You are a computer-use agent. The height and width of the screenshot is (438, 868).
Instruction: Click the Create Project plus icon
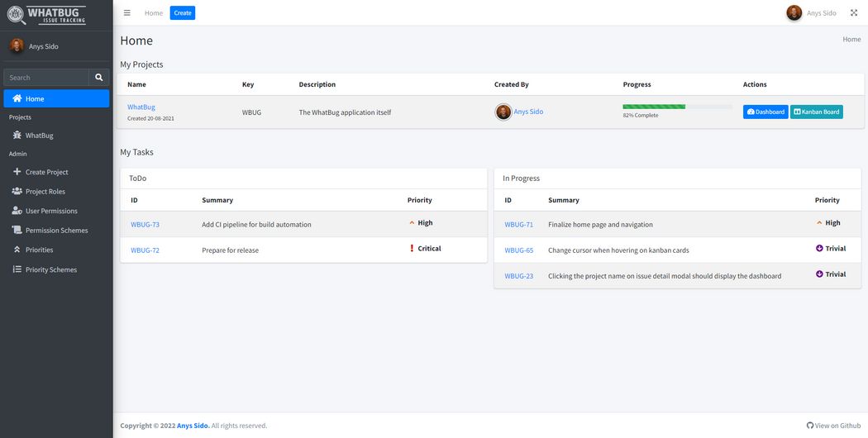17,172
